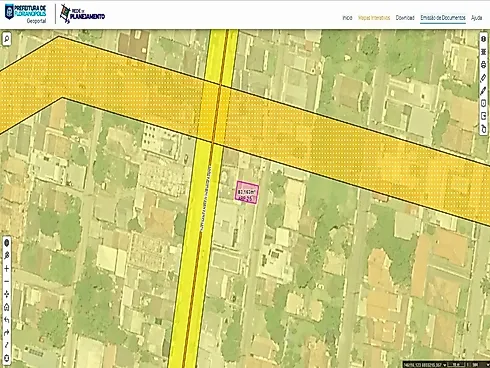Open the layers list icon
This screenshot has width=490, height=368.
[483, 52]
